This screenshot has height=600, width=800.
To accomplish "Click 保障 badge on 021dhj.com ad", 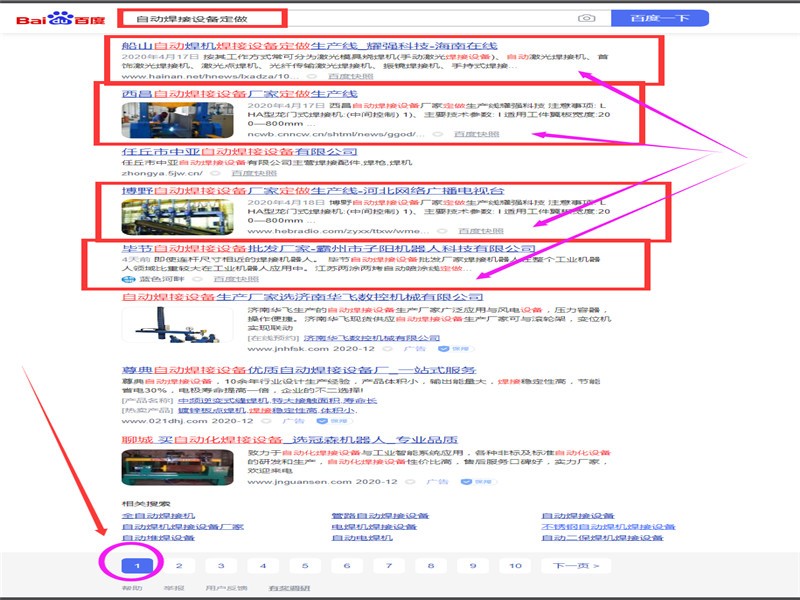I will (x=334, y=421).
